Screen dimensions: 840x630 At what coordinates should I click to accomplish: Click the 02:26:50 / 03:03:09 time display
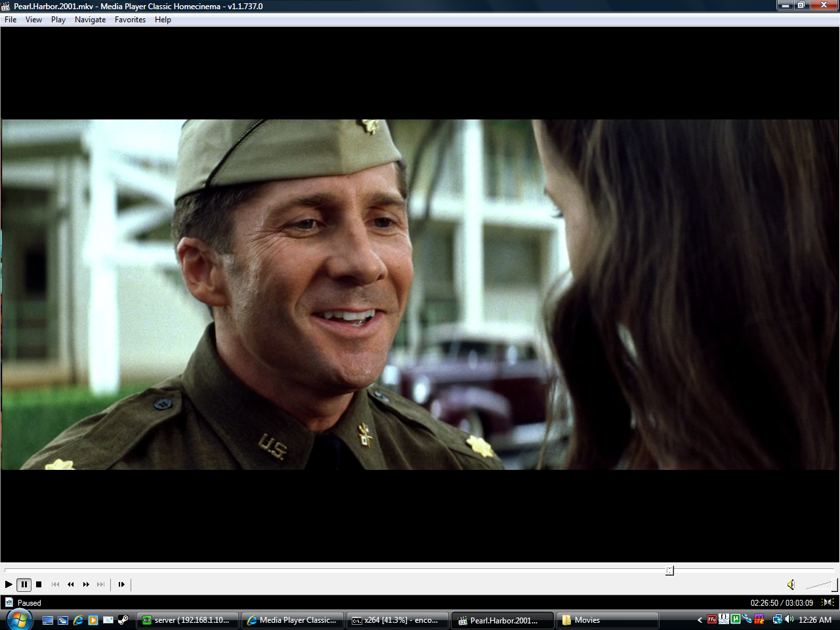781,602
